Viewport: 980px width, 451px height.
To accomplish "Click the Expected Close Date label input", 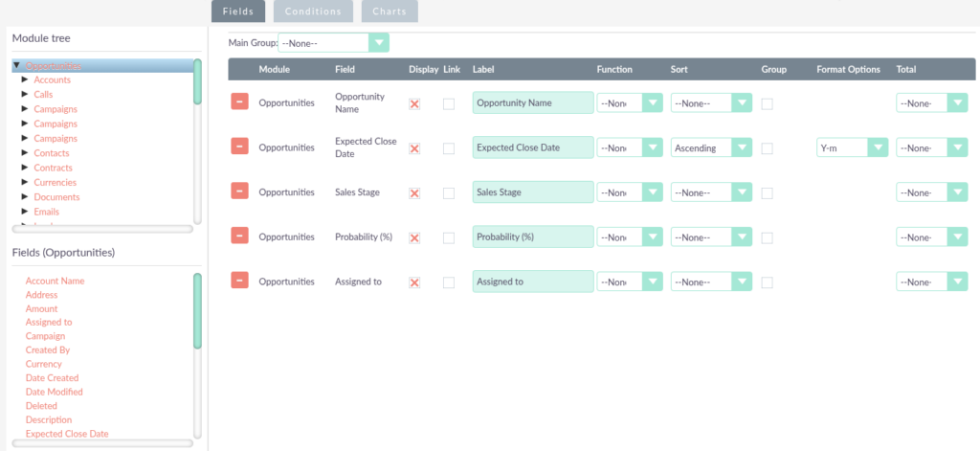I will [x=533, y=148].
